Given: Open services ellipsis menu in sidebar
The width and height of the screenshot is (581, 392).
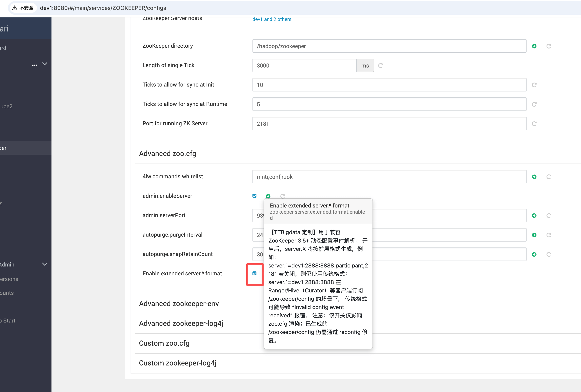Looking at the screenshot, I should 34,65.
